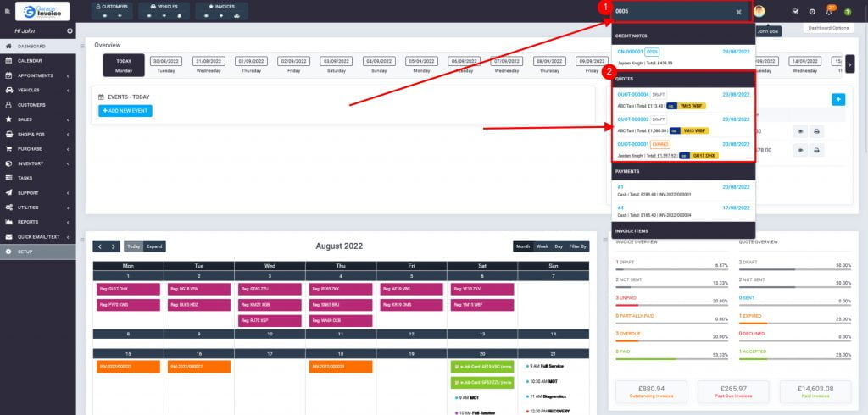
Task: Click the tasks checkbox icon in top bar
Action: tap(795, 12)
